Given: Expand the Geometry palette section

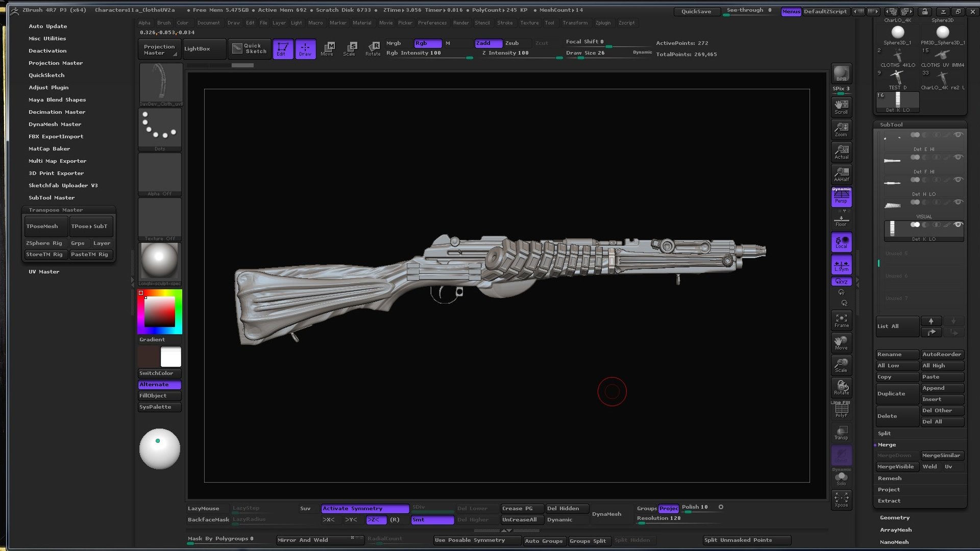Looking at the screenshot, I should pos(894,517).
